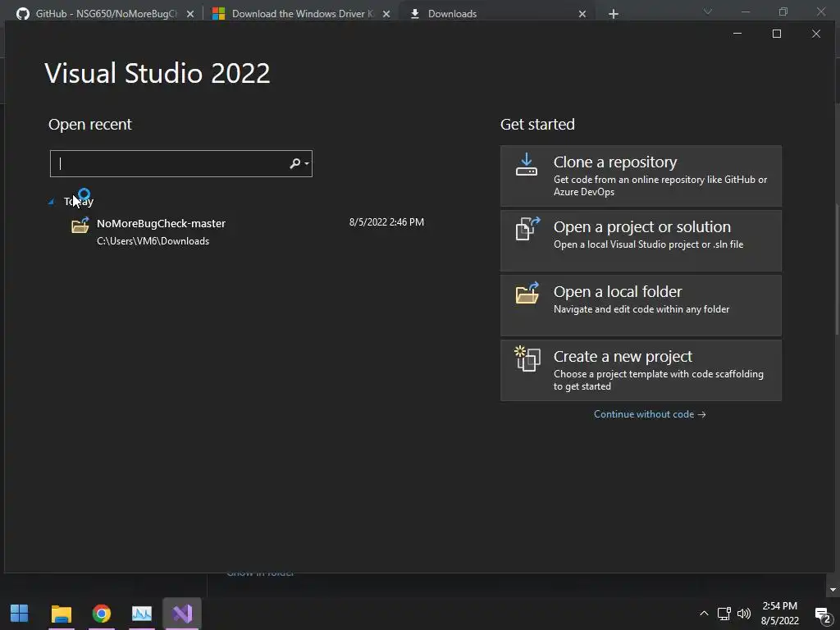This screenshot has height=630, width=840.
Task: Choose Open a local folder
Action: [x=641, y=305]
